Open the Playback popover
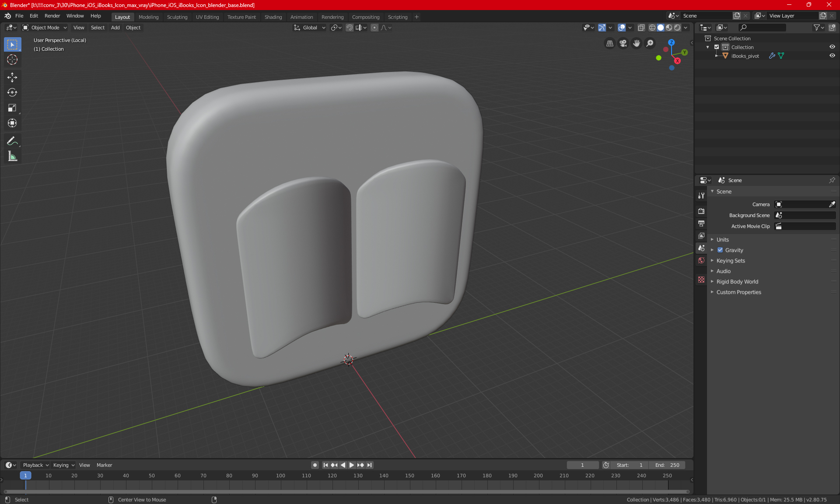 point(35,465)
